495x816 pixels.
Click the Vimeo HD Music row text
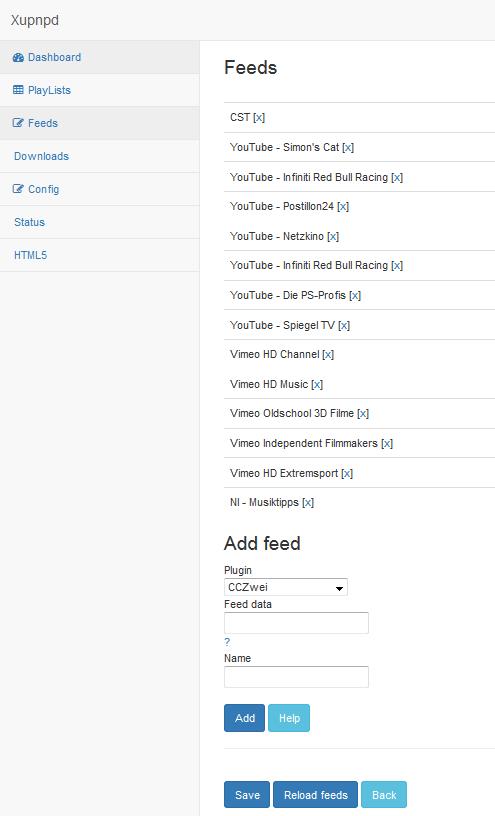pos(269,385)
